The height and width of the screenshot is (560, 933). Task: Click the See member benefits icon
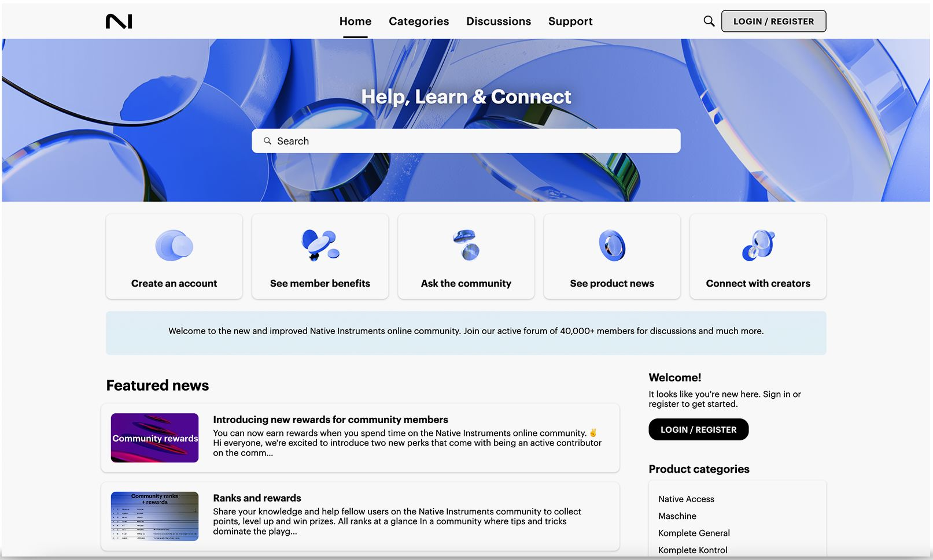click(320, 246)
